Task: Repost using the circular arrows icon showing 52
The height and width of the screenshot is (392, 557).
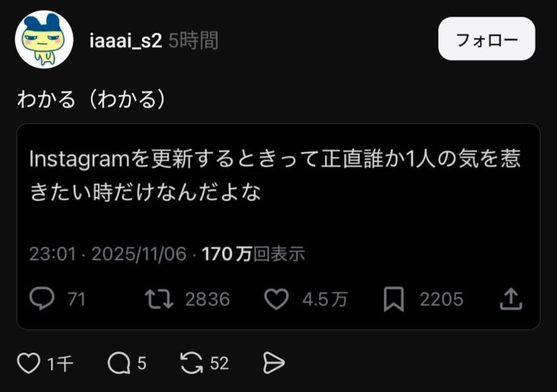Action: [191, 363]
